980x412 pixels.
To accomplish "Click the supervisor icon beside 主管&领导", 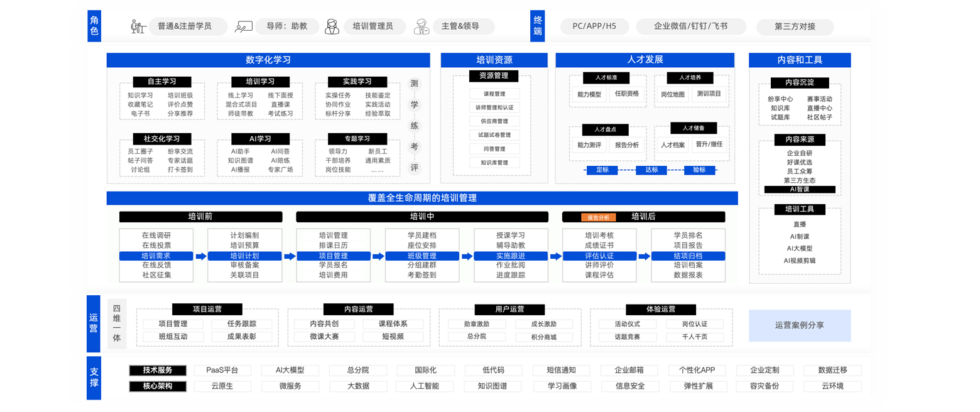I will coord(422,26).
